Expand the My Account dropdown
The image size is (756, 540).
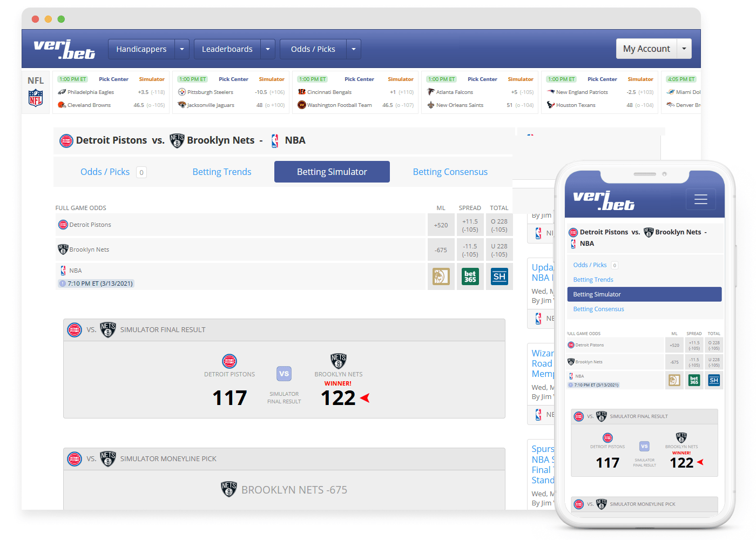point(684,49)
